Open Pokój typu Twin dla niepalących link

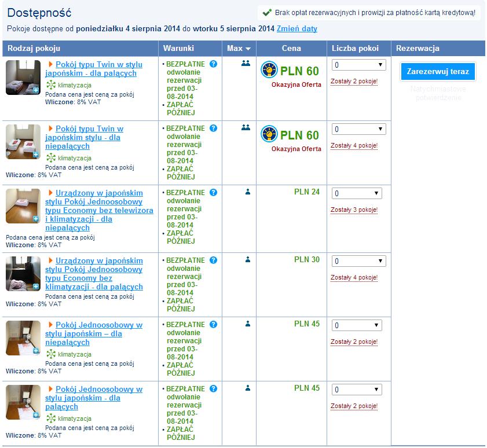click(84, 137)
